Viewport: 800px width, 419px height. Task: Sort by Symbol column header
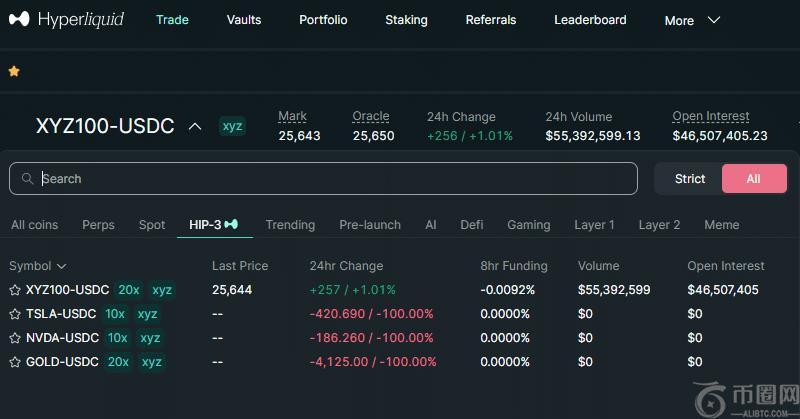[37, 266]
